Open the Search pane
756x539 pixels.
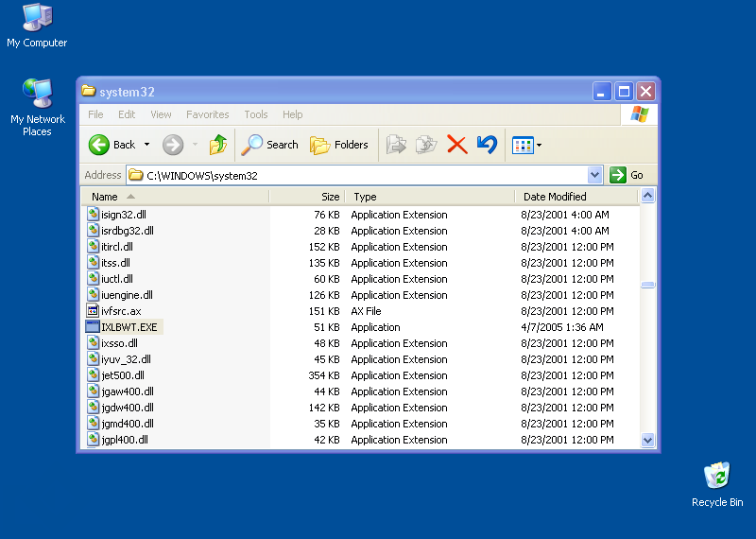click(x=269, y=145)
